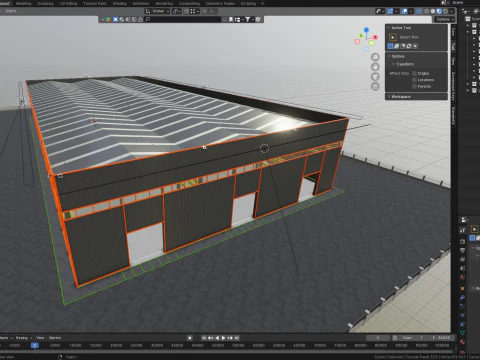Image resolution: width=480 pixels, height=360 pixels.
Task: Collapse the Active Tool panel
Action: (400, 28)
